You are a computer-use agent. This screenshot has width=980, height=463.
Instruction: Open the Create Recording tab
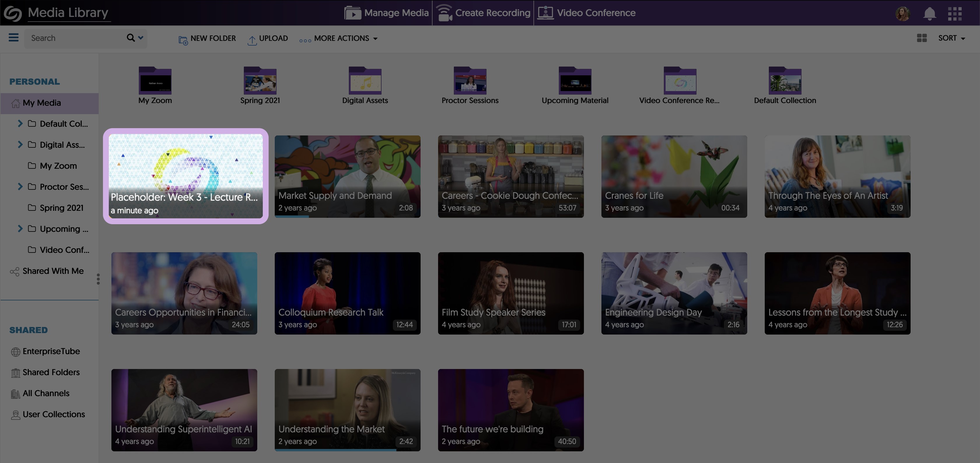click(483, 13)
